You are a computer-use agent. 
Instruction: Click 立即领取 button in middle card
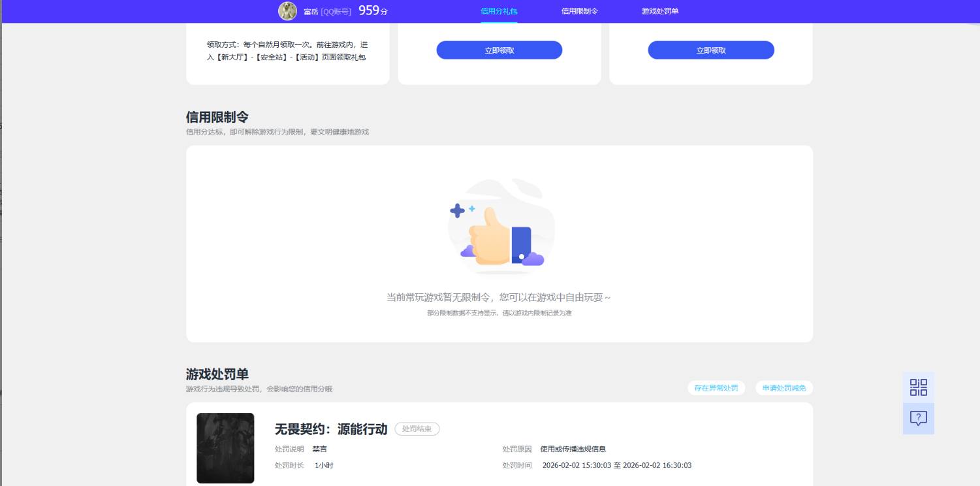tap(499, 50)
